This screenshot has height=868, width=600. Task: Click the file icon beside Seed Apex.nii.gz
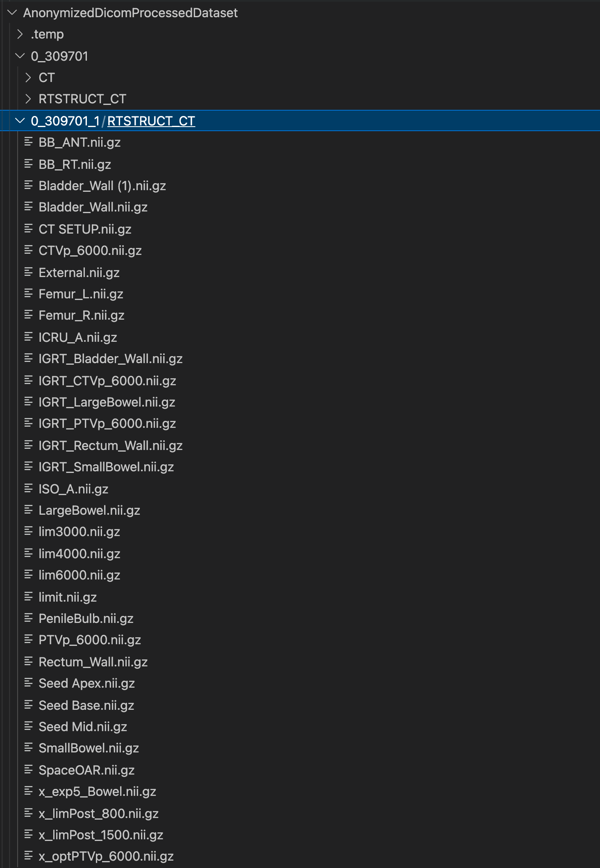(x=28, y=683)
